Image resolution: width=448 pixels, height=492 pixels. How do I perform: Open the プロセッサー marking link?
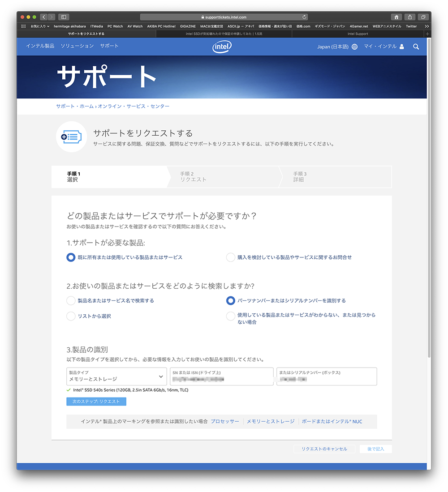point(225,421)
